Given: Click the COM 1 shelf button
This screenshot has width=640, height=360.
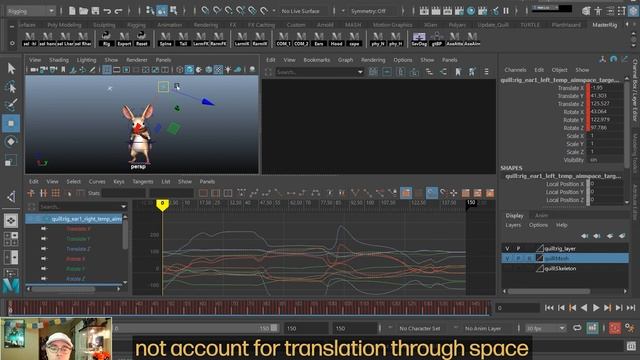Looking at the screenshot, I should (283, 38).
